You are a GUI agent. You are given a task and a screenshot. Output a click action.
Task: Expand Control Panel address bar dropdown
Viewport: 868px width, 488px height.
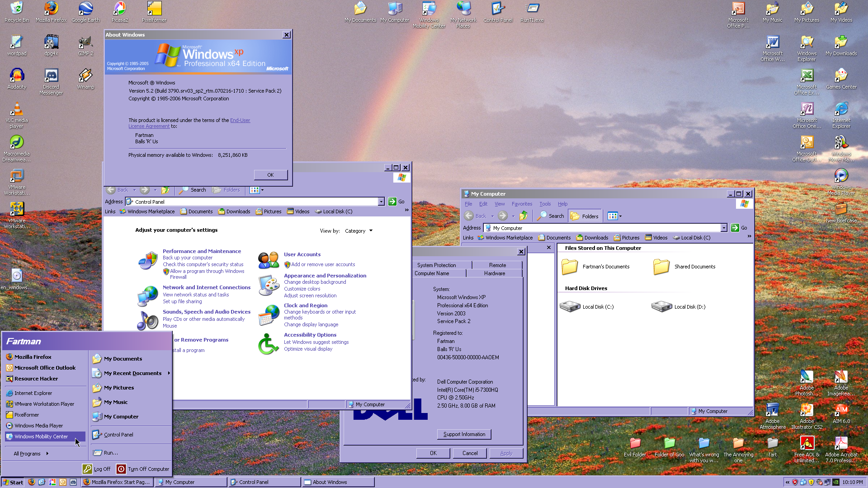click(x=381, y=202)
